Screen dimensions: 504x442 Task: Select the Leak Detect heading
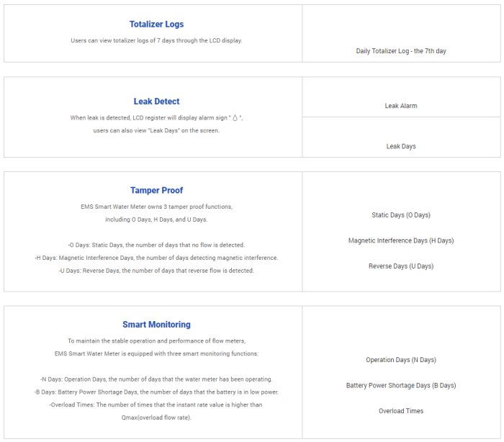tap(156, 102)
